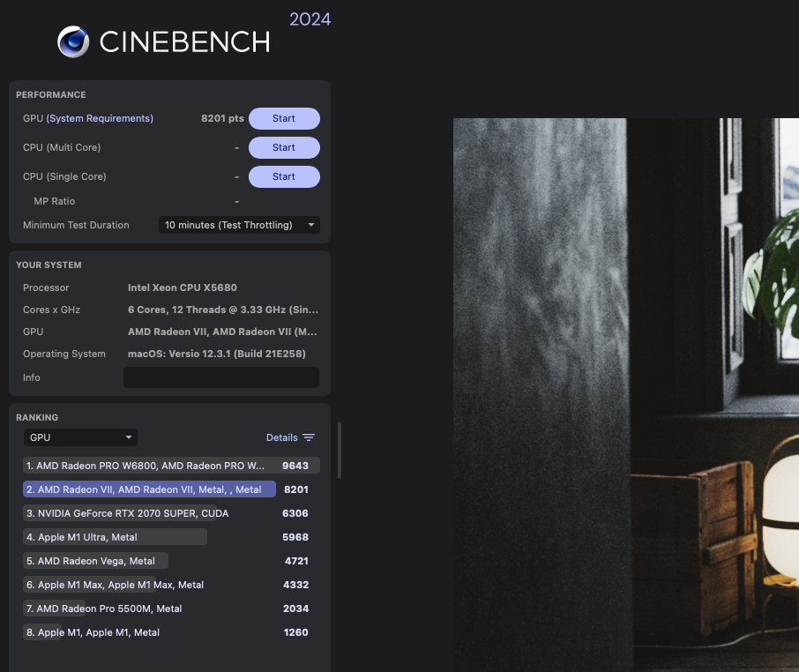Select the AMD Radeon VII ranking row
The height and width of the screenshot is (672, 799).
tap(171, 489)
